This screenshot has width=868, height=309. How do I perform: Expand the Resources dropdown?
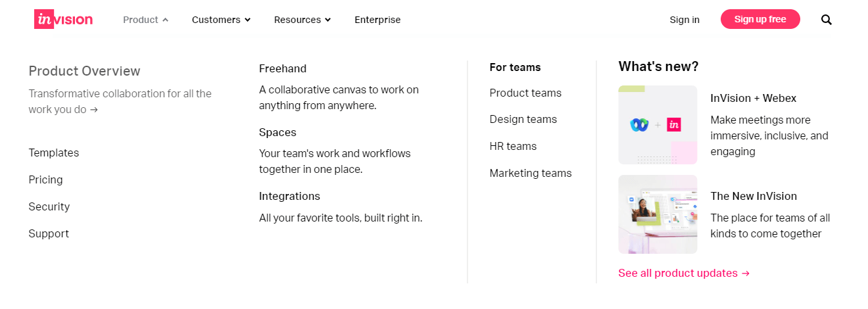coord(302,20)
